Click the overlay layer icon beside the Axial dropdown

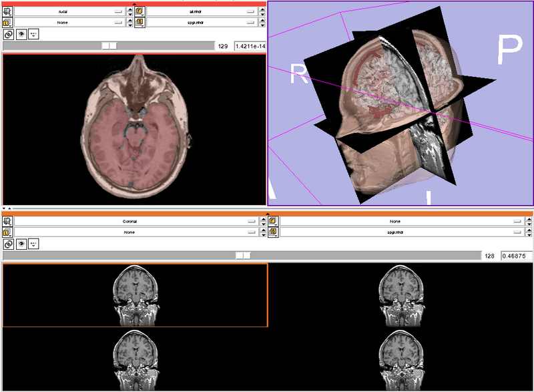[x=7, y=22]
